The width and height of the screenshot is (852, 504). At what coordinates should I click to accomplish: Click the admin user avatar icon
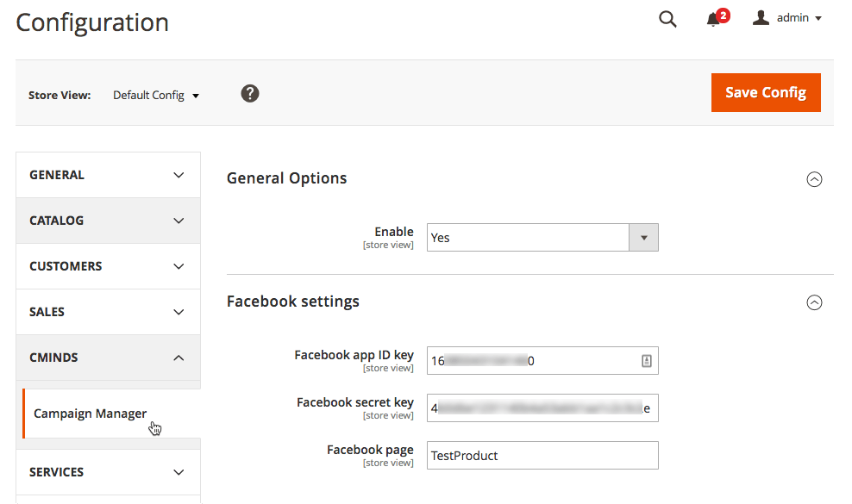[761, 18]
